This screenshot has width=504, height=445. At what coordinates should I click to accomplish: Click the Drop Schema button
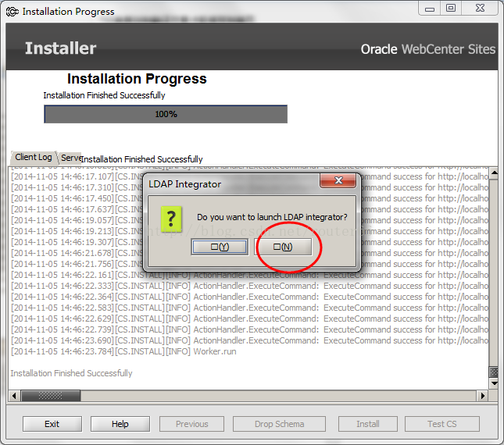coord(279,424)
